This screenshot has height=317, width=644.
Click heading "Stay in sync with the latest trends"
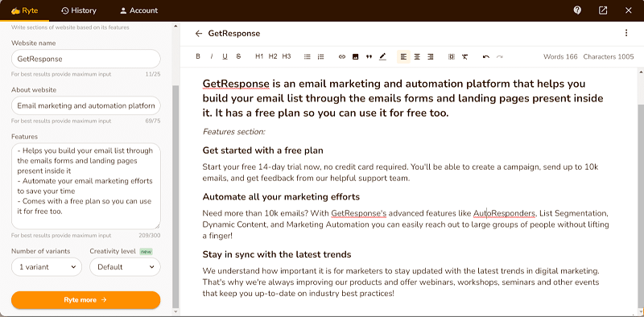pos(277,254)
